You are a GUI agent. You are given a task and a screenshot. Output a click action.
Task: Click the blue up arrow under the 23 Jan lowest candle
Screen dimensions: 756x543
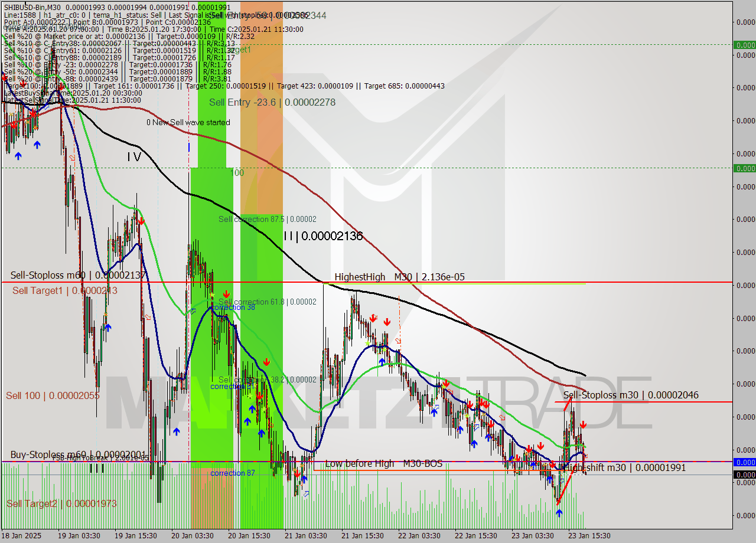[x=559, y=513]
